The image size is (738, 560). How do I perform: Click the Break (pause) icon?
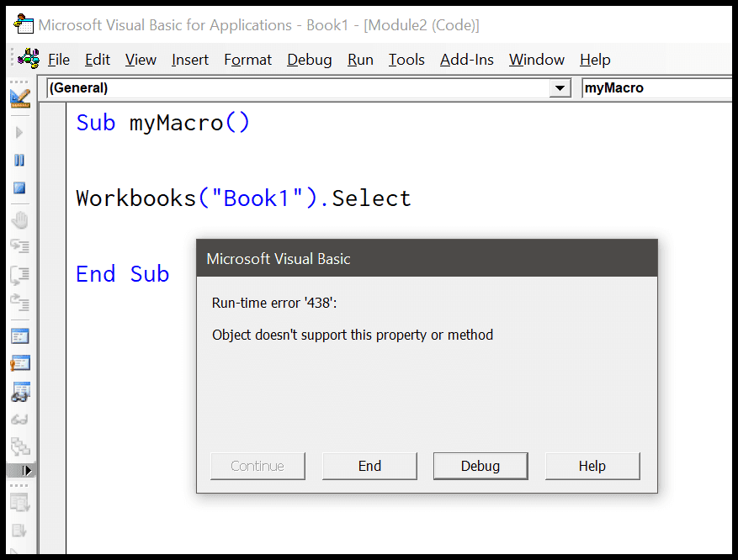tap(19, 161)
